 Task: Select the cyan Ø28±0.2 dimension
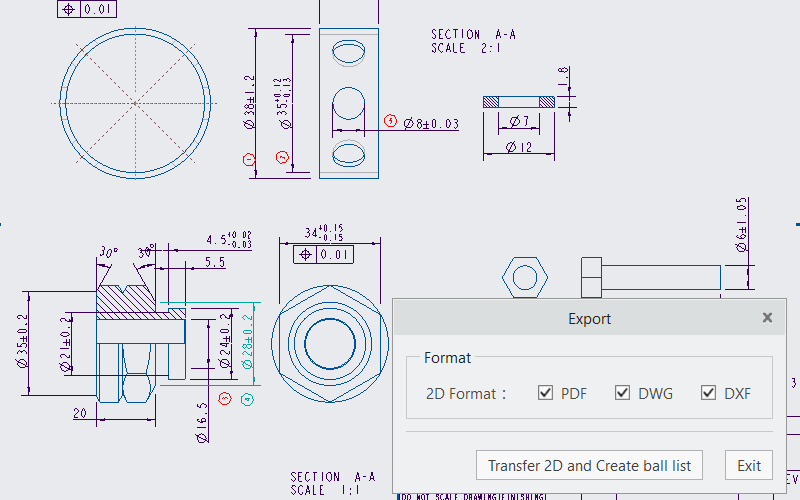[x=248, y=342]
